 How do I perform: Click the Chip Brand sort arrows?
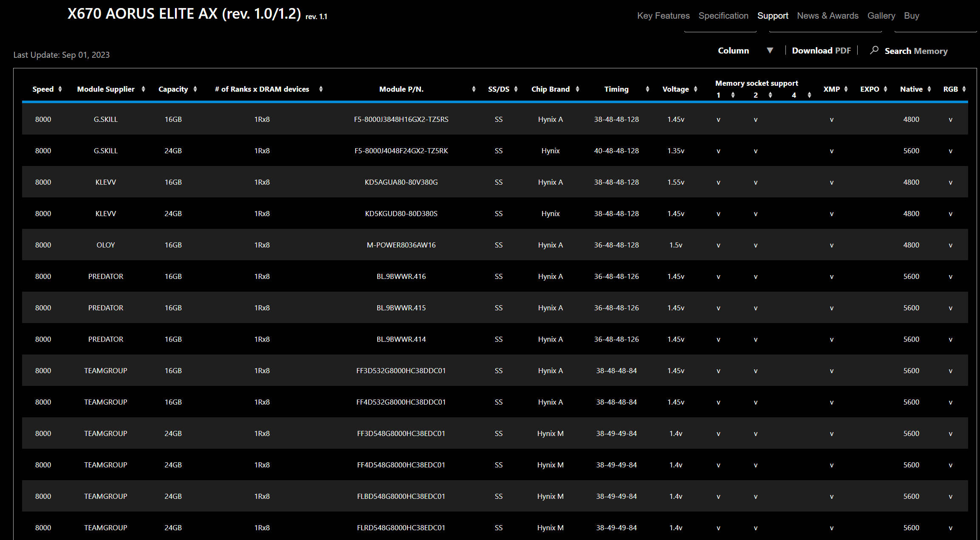(578, 89)
